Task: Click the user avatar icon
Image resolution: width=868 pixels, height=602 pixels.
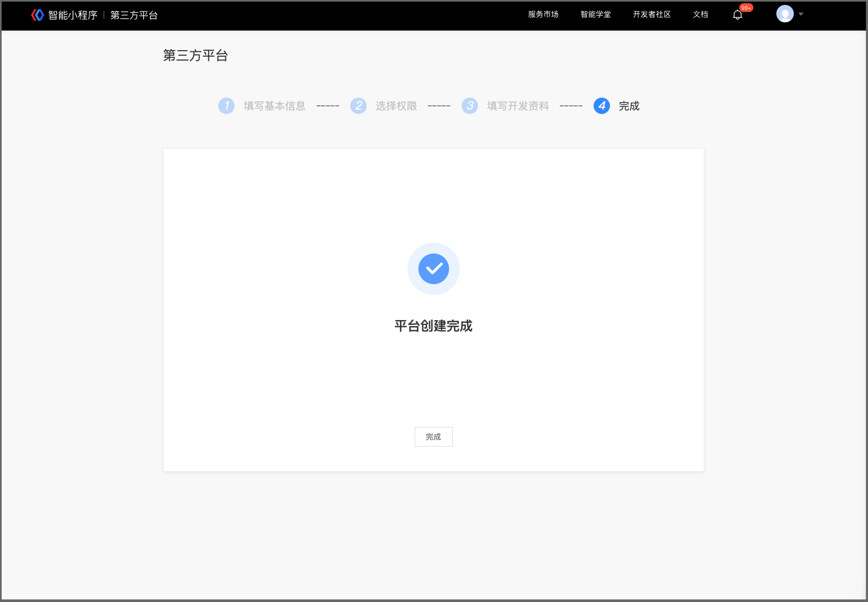Action: point(785,14)
